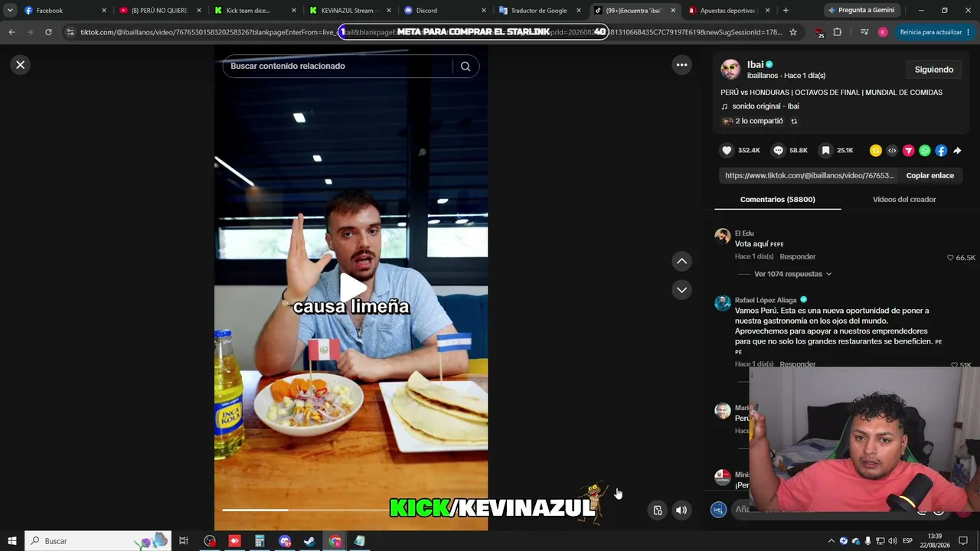980x551 pixels.
Task: Open Discord from taskbar
Action: click(x=285, y=541)
